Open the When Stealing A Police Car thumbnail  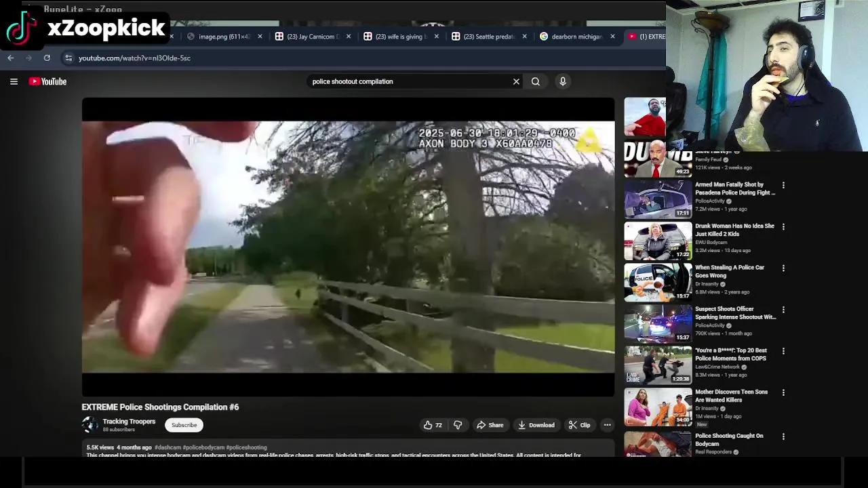tap(657, 282)
